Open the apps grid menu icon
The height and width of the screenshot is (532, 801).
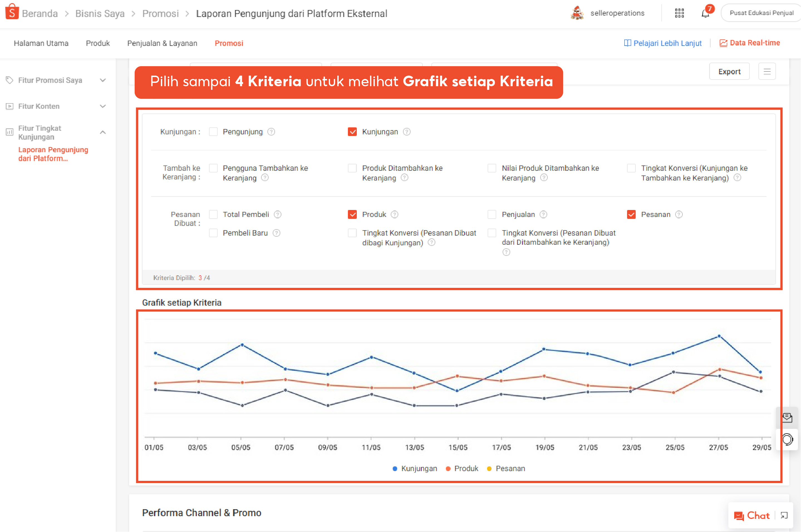(x=679, y=13)
